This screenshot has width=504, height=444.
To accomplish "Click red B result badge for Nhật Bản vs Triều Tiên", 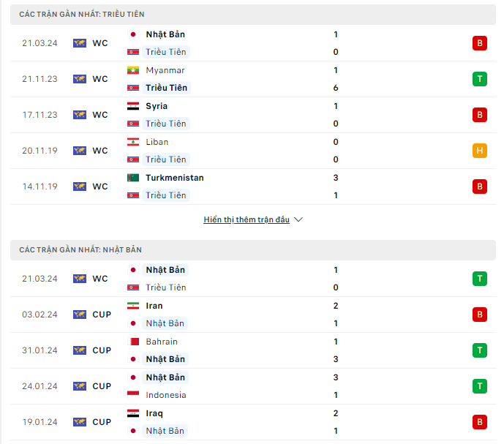I will [479, 43].
